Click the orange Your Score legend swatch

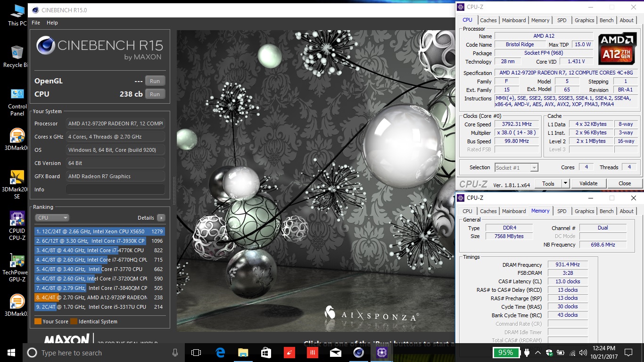[x=38, y=321]
